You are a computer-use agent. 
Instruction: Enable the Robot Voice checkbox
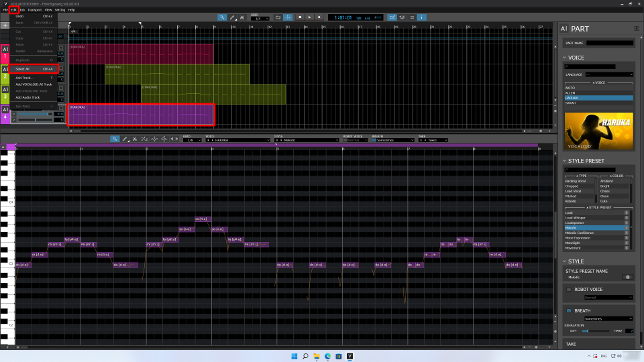point(568,289)
